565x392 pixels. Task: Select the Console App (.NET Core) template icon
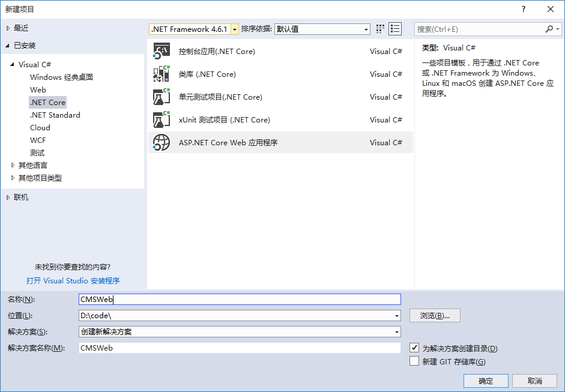point(161,51)
